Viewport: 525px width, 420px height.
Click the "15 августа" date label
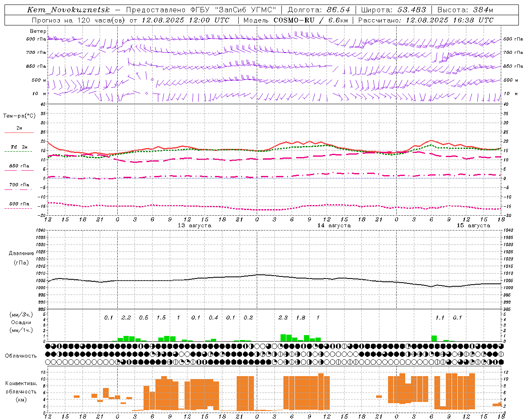click(x=473, y=226)
